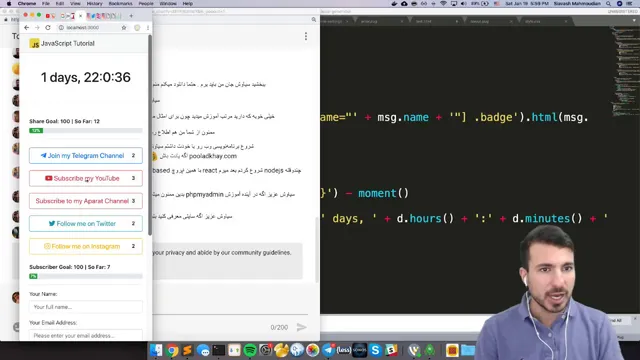Open Finder from the dock

pyautogui.click(x=156, y=350)
